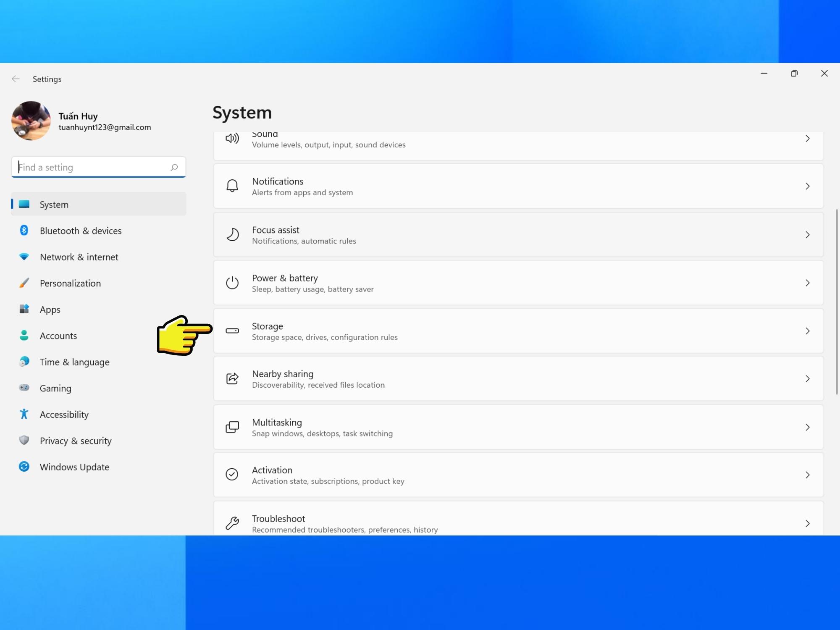This screenshot has height=630, width=840.
Task: Open Power & battery settings title
Action: click(285, 278)
